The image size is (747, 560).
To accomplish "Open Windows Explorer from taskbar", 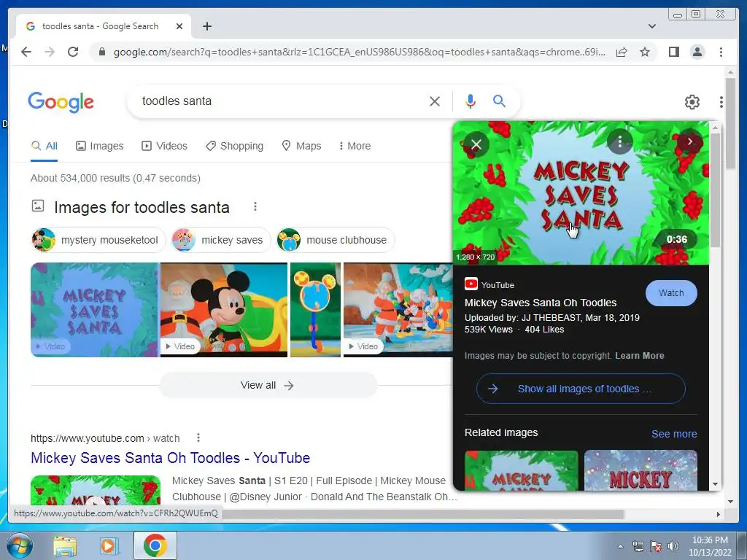I will pyautogui.click(x=65, y=545).
